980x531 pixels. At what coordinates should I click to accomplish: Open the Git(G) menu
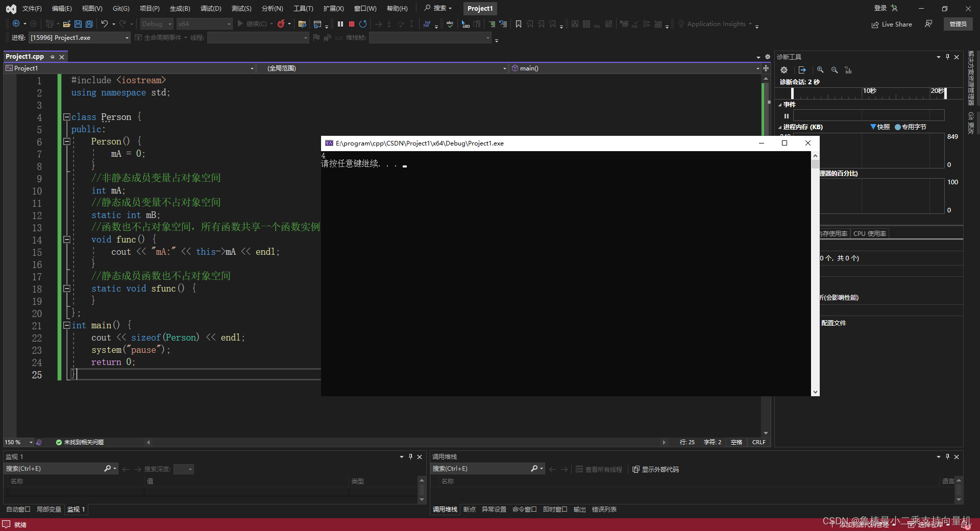point(121,9)
